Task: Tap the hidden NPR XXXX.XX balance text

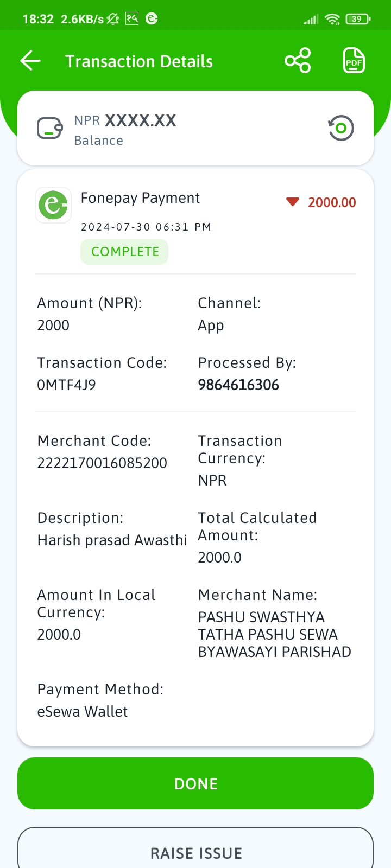Action: tap(125, 120)
